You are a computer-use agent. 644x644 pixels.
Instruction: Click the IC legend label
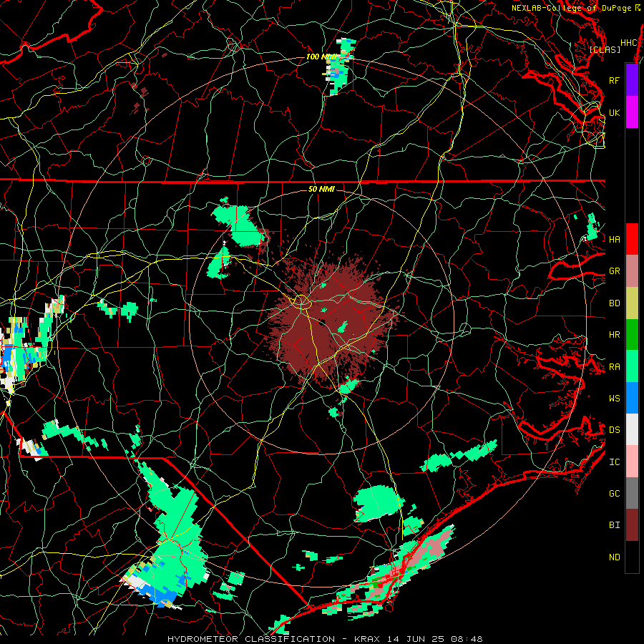614,462
